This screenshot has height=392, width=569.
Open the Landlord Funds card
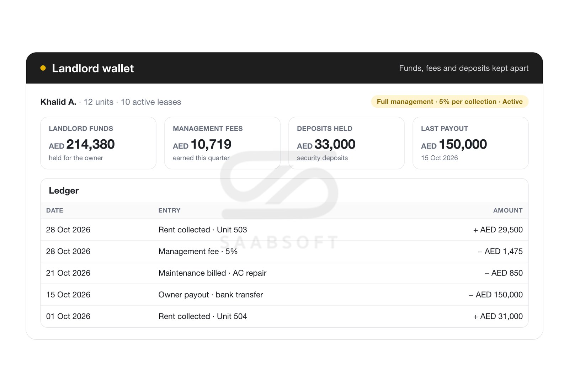coord(98,143)
